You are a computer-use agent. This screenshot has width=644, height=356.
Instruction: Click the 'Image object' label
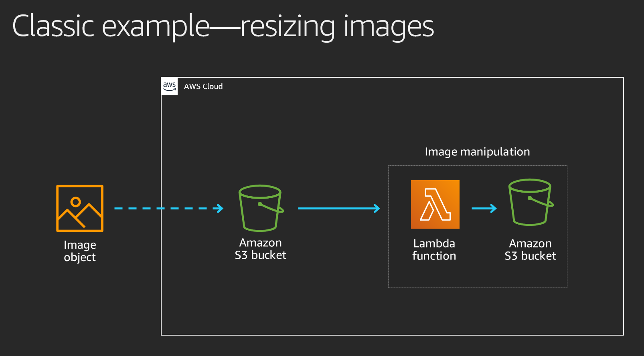(80, 251)
